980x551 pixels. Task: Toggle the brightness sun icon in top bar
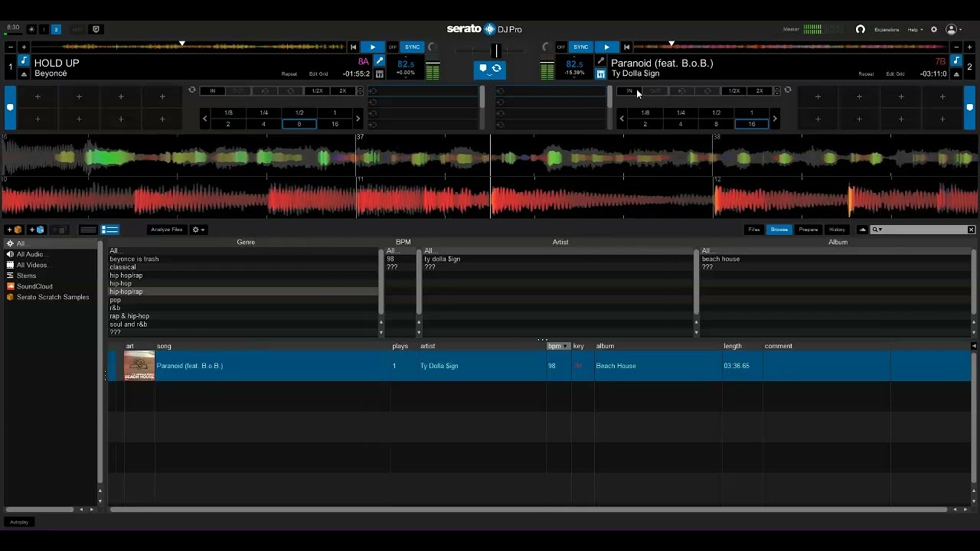coord(31,29)
